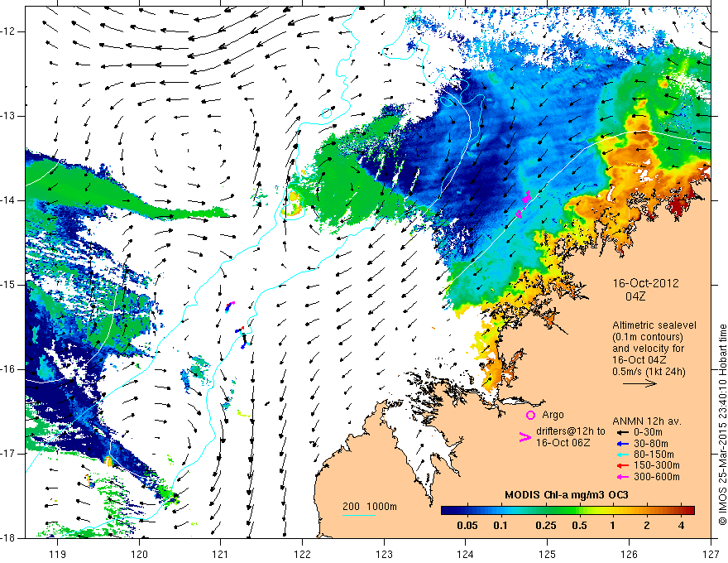
Task: Click the 0.5m/s velocity scale arrow
Action: [639, 383]
